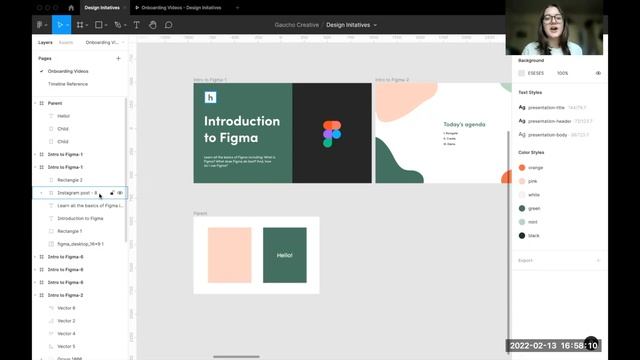Select the Onboarding Videos page
The height and width of the screenshot is (360, 640).
pos(68,71)
